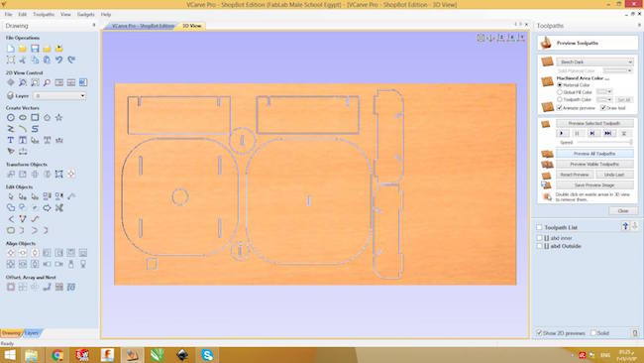Select the Draw Star tool
The width and height of the screenshot is (644, 363).
[x=59, y=118]
